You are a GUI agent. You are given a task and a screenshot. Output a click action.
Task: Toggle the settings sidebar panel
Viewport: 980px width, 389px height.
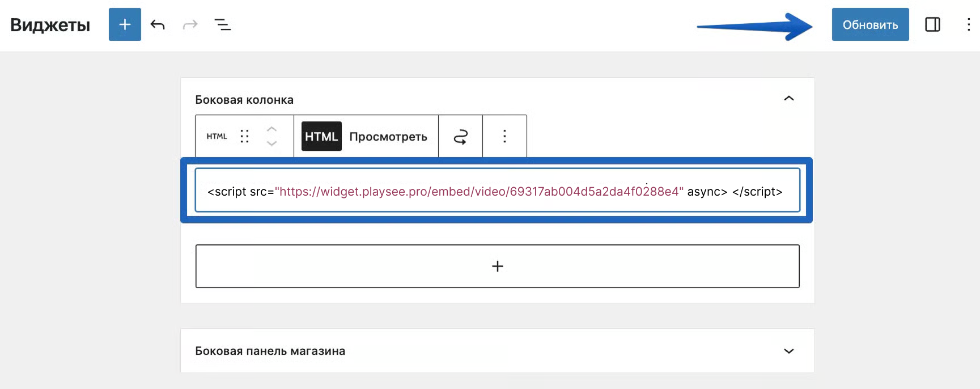pyautogui.click(x=932, y=24)
